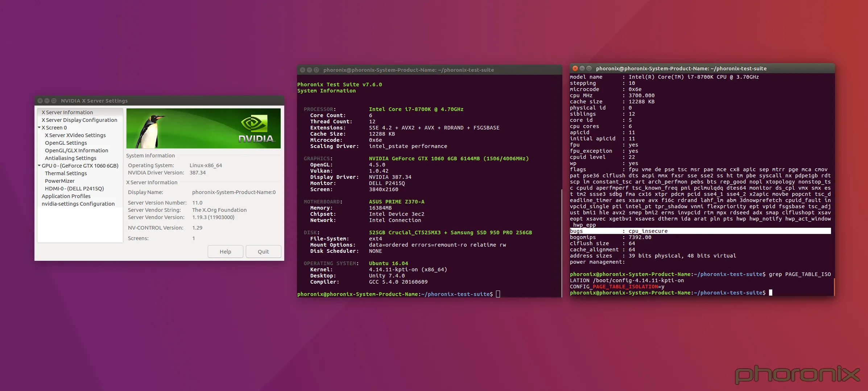Open Antialiasing Settings page
Screen dimensions: 868x391
[x=71, y=158]
